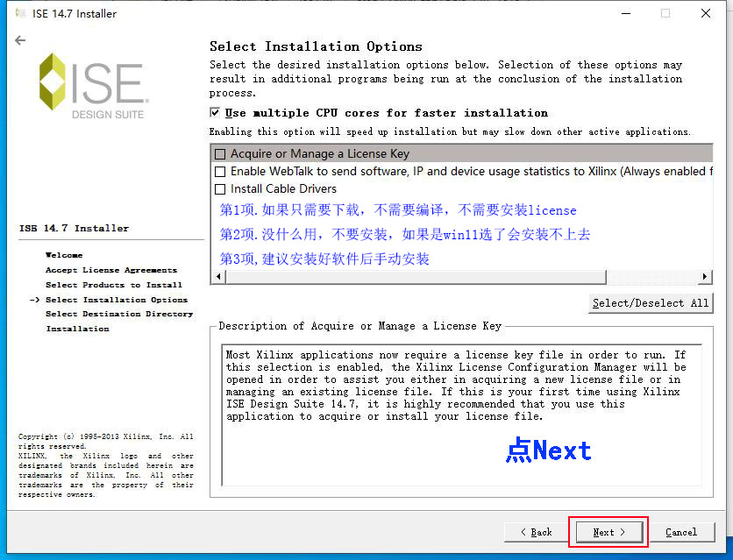Click the horizontal scrollbar thumb in options list
This screenshot has width=733, height=560.
(x=414, y=277)
